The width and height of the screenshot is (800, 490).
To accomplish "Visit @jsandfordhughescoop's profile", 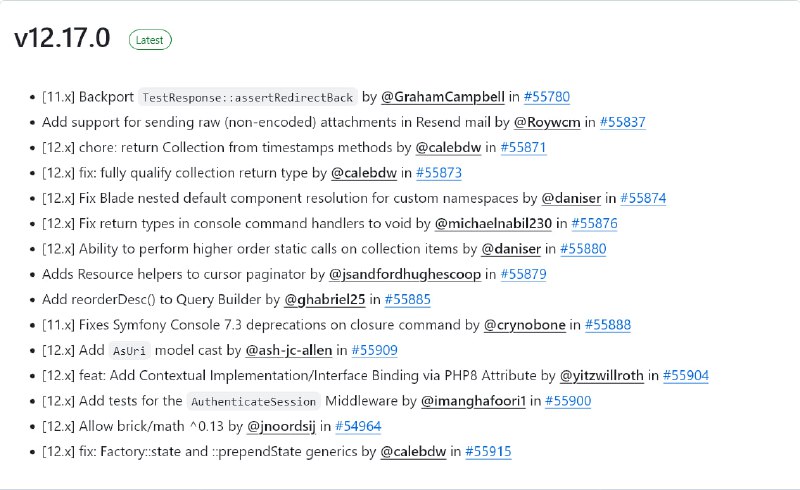I will pos(405,274).
